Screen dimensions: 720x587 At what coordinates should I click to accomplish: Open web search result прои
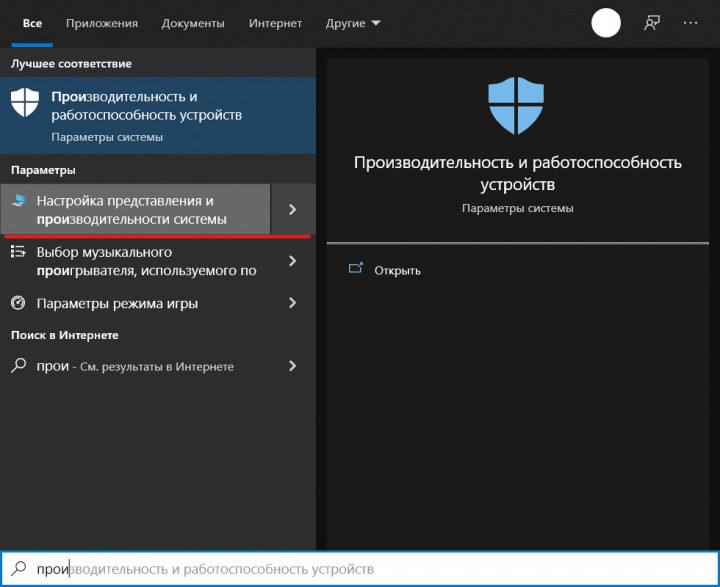(135, 366)
